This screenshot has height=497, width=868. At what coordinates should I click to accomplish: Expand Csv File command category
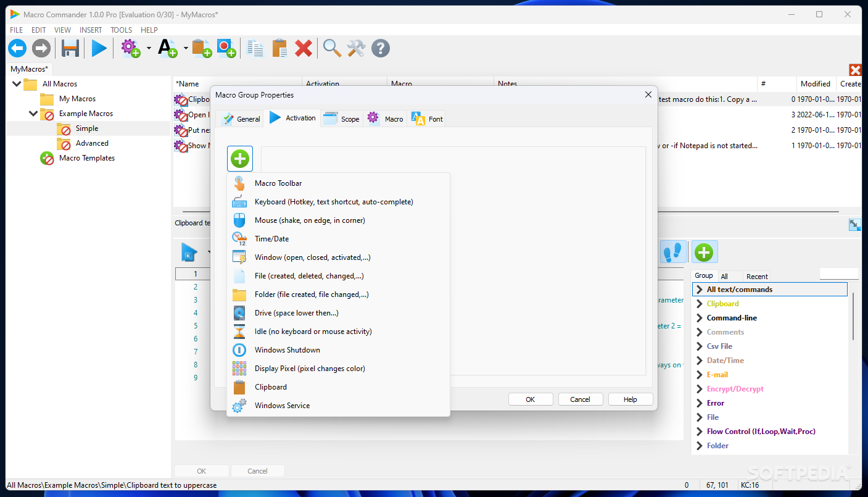pos(699,346)
